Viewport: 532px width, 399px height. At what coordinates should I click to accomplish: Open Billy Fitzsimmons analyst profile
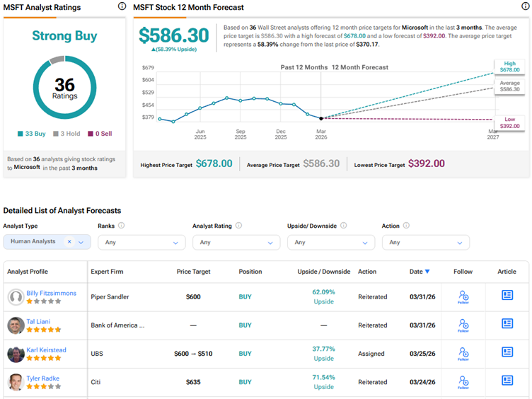coord(51,293)
